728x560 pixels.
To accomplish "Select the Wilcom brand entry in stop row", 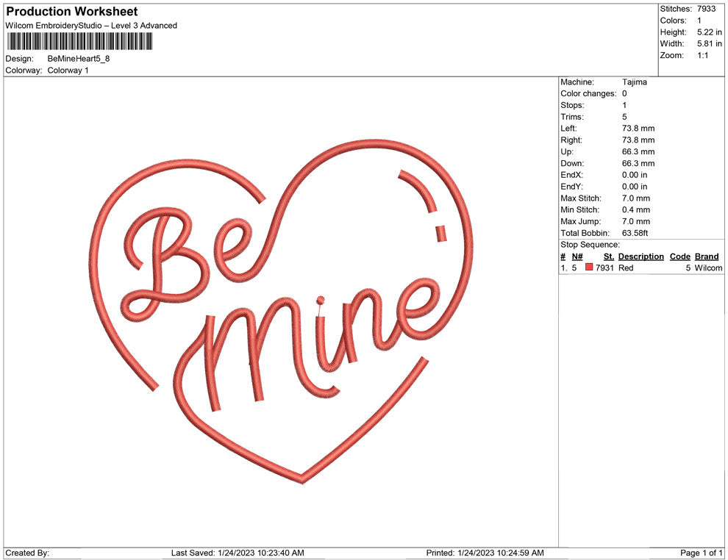I will tap(708, 268).
